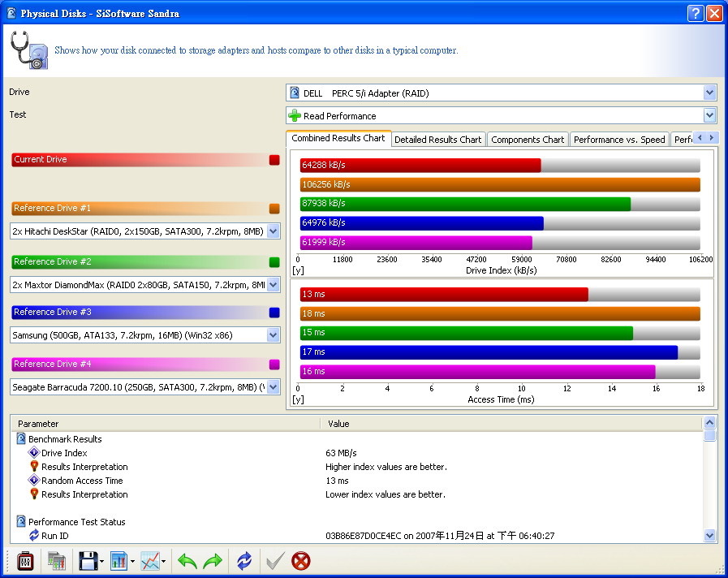Open the options mixer icon in bottom toolbar

click(x=25, y=561)
